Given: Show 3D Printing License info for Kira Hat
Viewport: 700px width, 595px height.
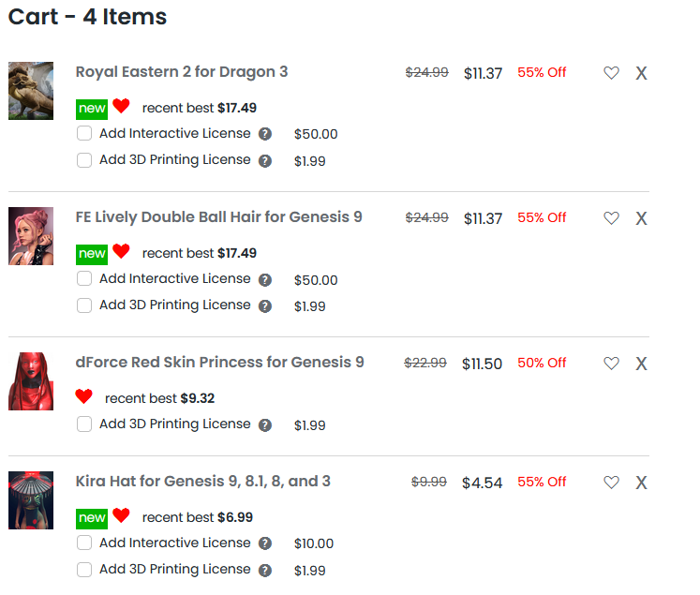Looking at the screenshot, I should (x=265, y=570).
